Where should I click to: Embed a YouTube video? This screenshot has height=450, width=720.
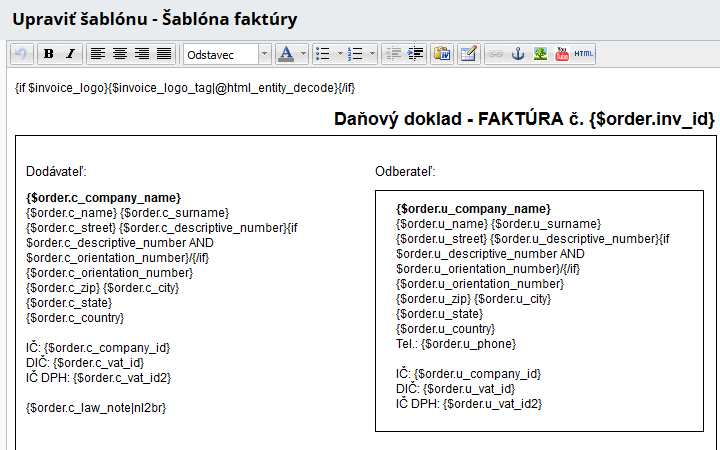click(562, 53)
